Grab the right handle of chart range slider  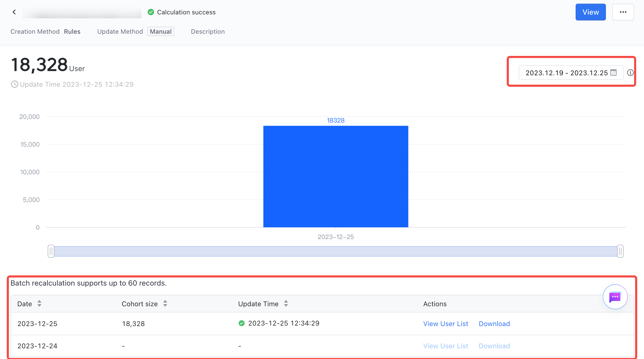point(620,251)
